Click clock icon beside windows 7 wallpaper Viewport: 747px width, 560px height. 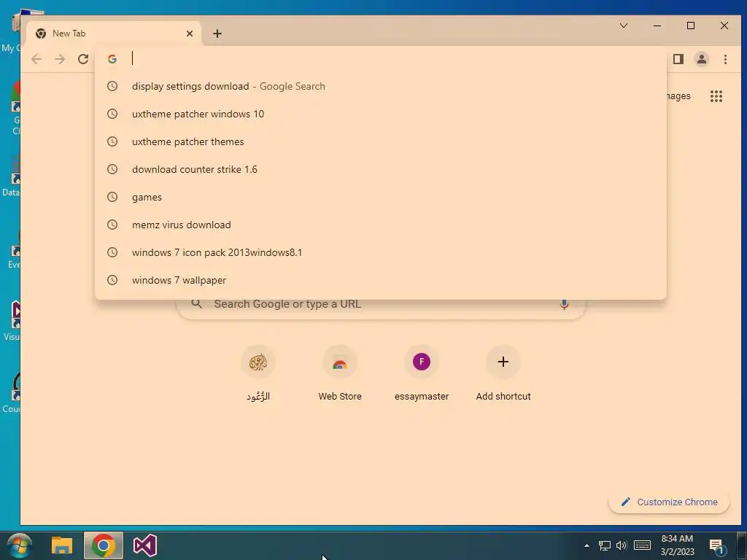tap(112, 279)
